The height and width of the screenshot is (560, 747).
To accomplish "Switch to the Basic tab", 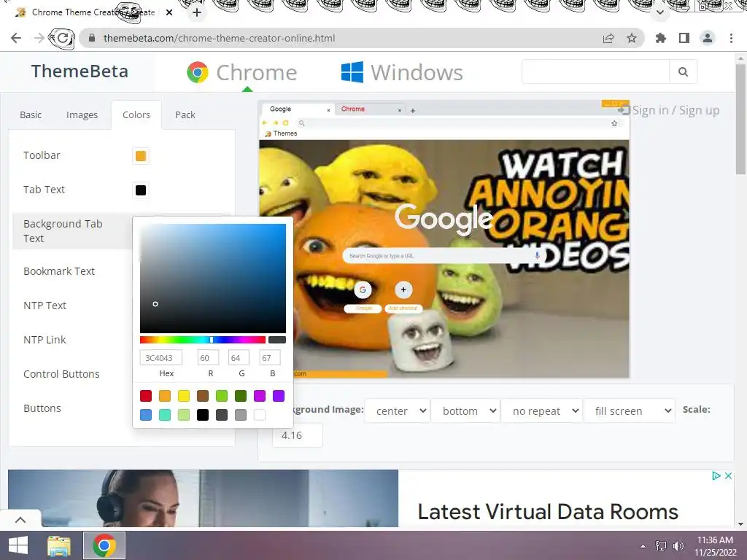I will 31,114.
